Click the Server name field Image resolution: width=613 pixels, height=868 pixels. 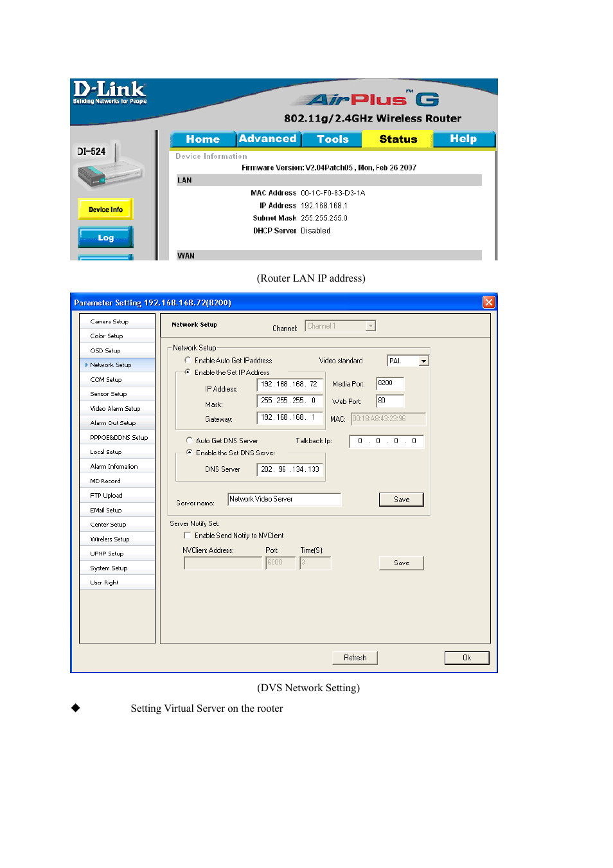click(284, 500)
